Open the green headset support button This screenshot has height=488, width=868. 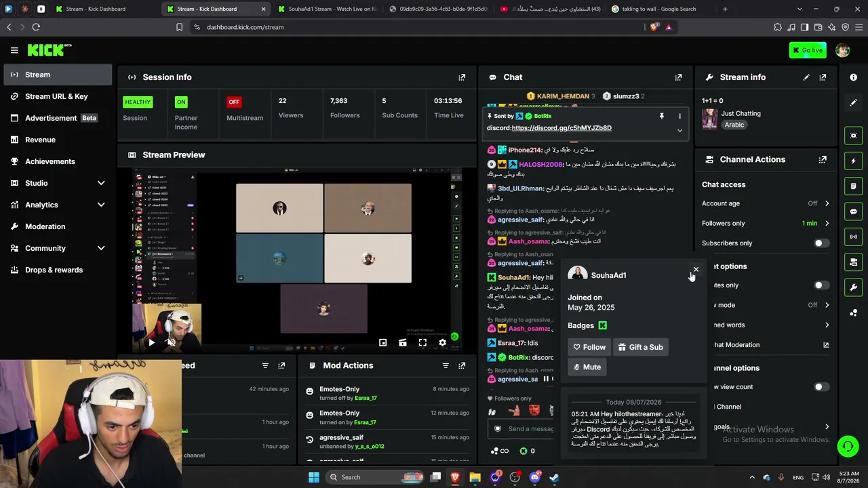click(848, 447)
